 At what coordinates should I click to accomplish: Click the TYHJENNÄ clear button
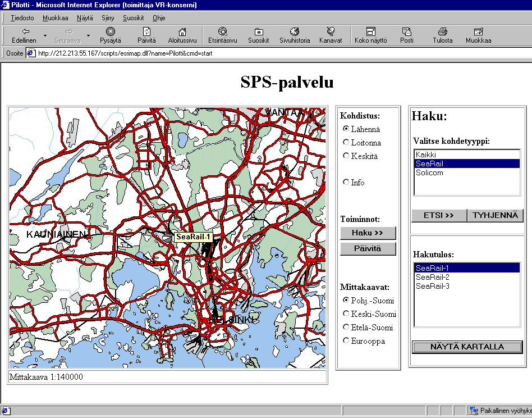[495, 215]
